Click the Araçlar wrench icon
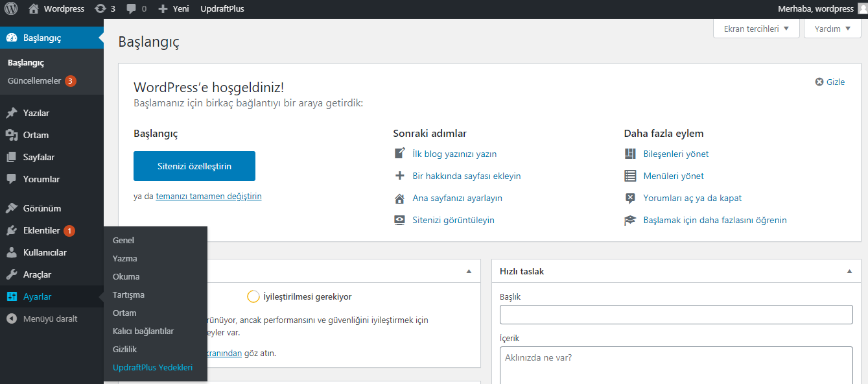 [12, 274]
